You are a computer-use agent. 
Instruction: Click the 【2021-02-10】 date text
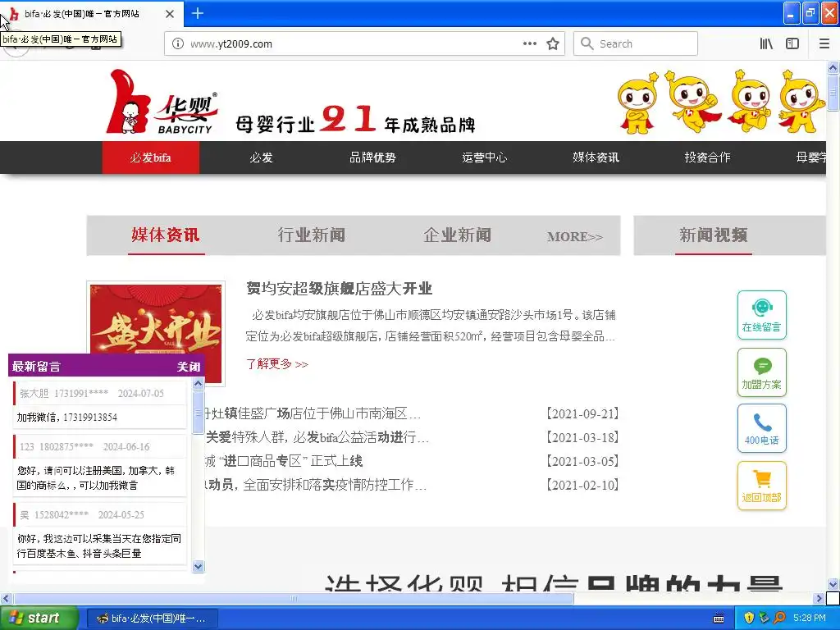tap(583, 486)
